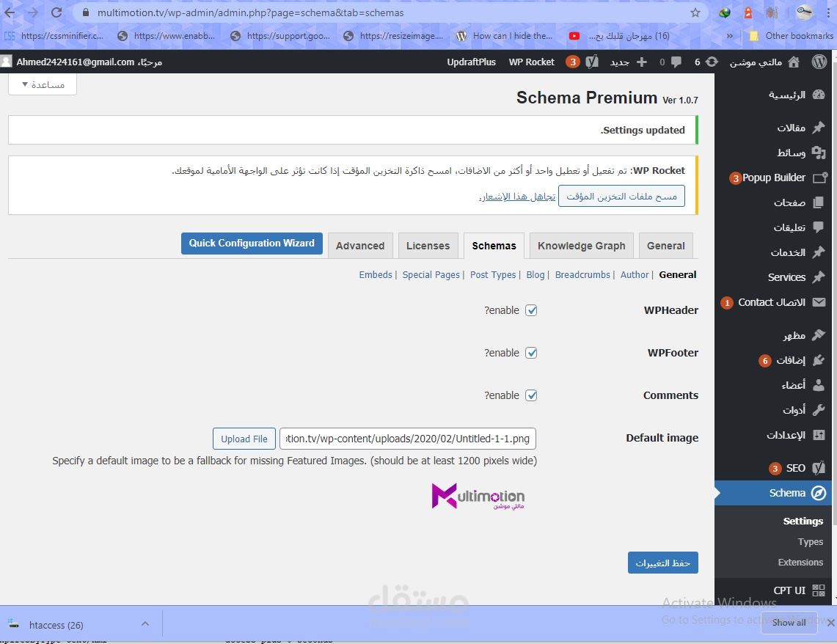Screen dimensions: 837x644
Task: Open the Advanced tab
Action: click(x=360, y=246)
